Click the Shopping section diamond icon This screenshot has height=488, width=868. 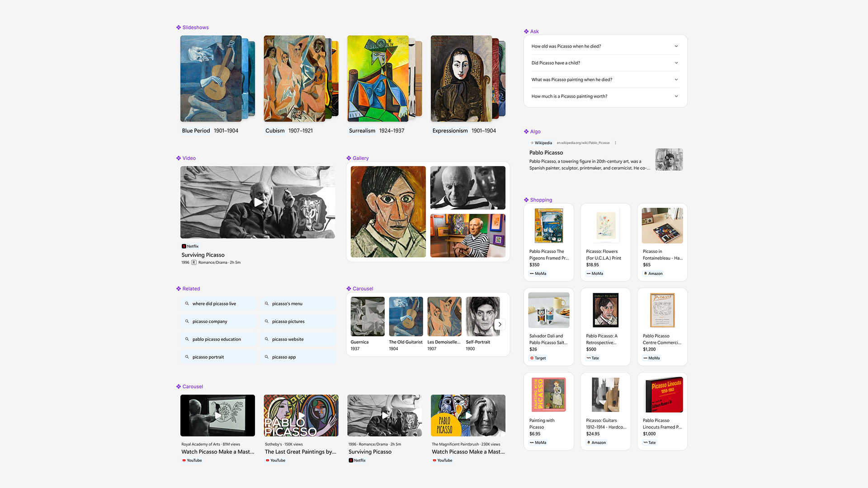[526, 200]
